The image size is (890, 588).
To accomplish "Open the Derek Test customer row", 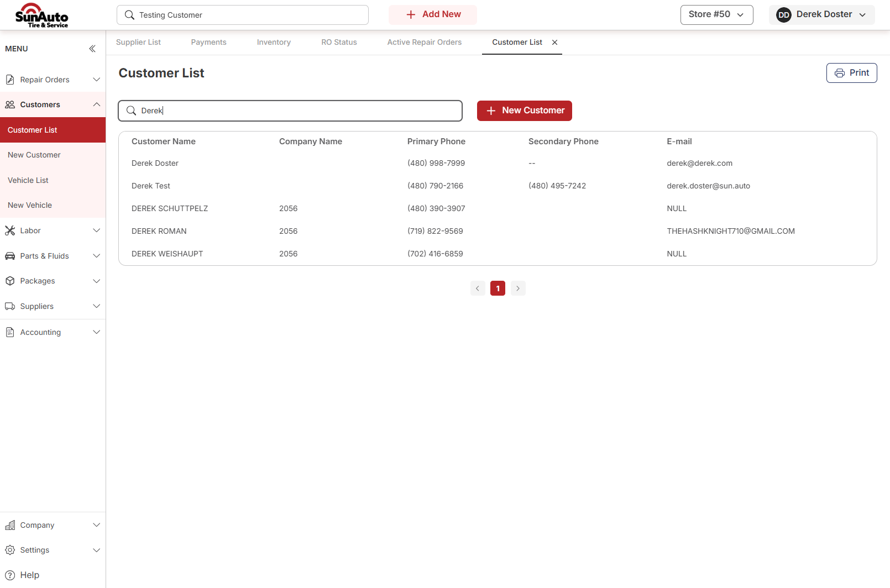I will click(498, 186).
